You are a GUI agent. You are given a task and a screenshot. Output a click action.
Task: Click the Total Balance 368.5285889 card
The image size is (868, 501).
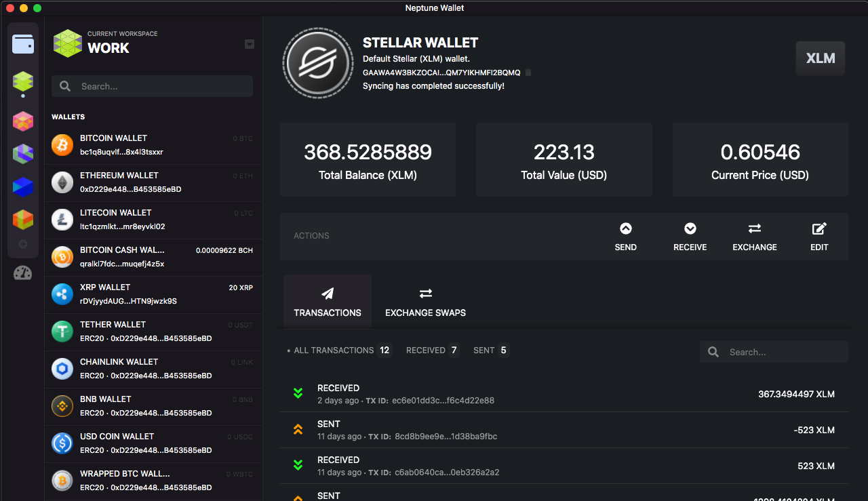(368, 160)
